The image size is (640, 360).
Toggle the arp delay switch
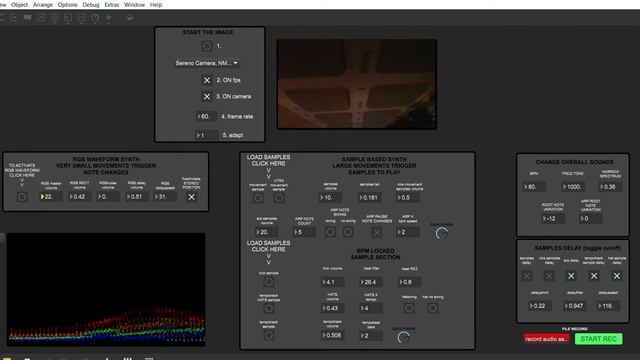tap(571, 276)
